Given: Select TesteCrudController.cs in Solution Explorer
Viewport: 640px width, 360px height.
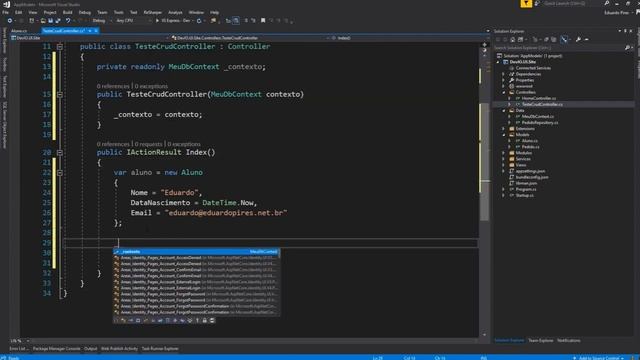Looking at the screenshot, I should click(542, 104).
